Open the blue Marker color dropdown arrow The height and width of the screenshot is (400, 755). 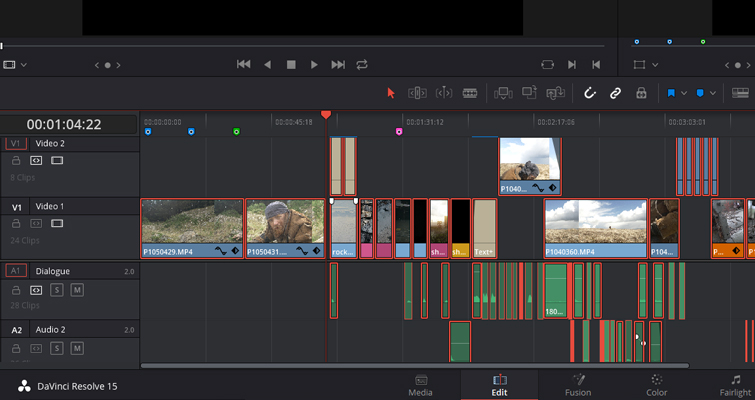click(x=713, y=93)
